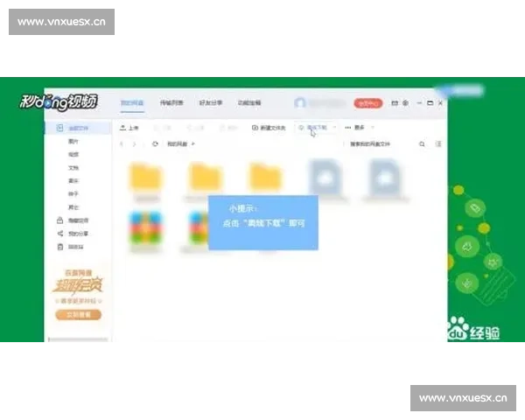
Task: Toggle the list view icon
Action: click(438, 144)
